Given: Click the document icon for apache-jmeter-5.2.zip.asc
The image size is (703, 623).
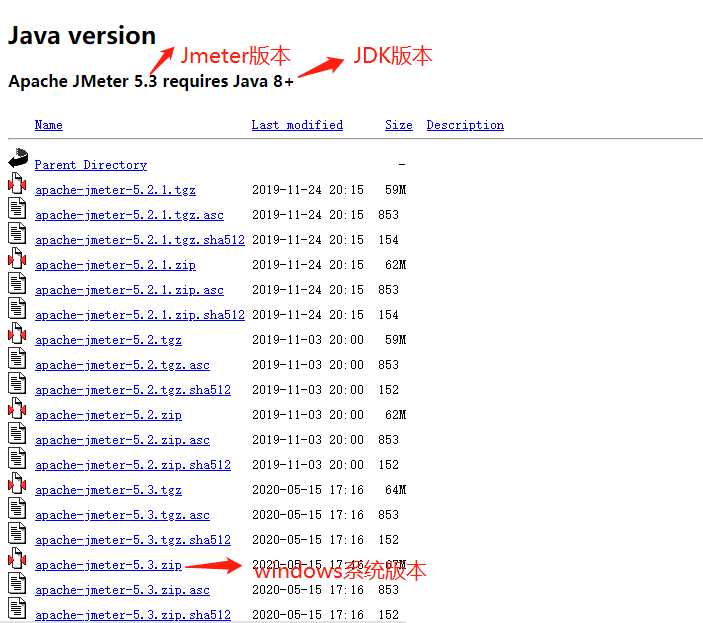Looking at the screenshot, I should pos(17,433).
